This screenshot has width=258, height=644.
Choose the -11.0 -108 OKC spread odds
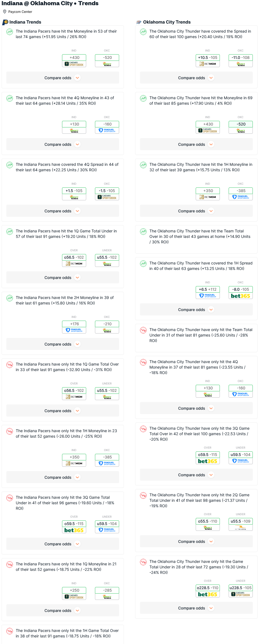pyautogui.click(x=241, y=58)
